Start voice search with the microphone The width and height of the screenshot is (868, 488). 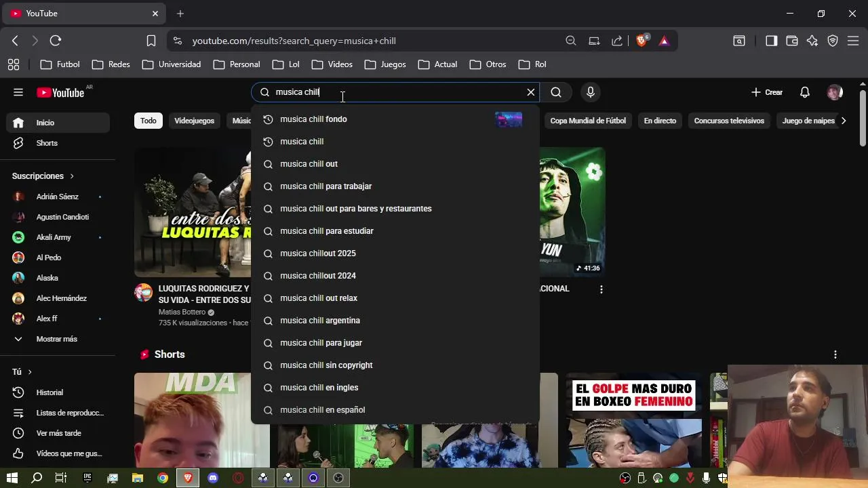[x=591, y=92]
